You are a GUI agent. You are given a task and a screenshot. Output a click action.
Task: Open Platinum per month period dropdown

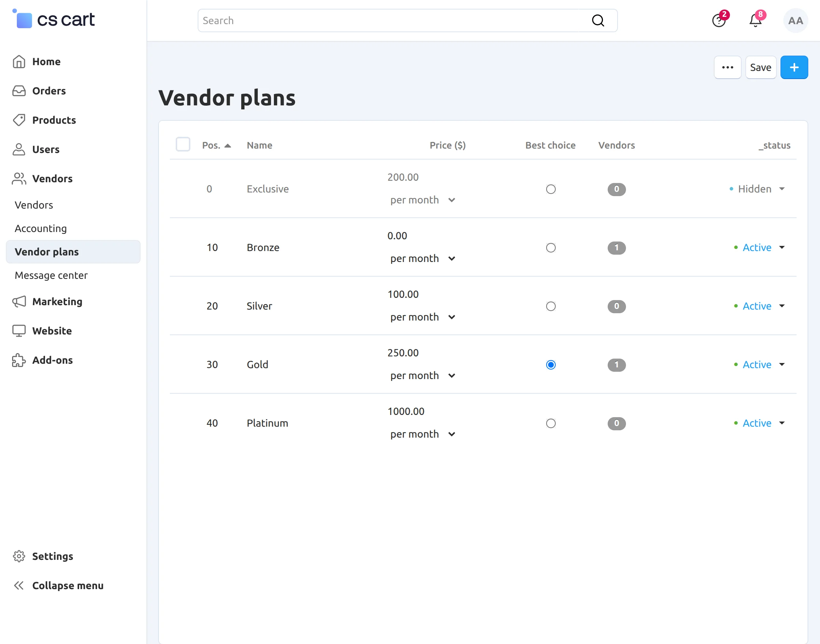click(x=422, y=434)
